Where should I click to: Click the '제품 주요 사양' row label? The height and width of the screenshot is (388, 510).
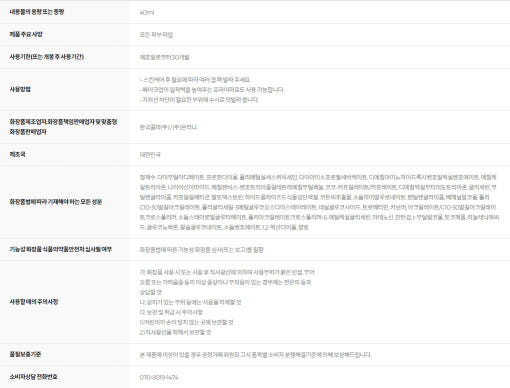coord(26,34)
